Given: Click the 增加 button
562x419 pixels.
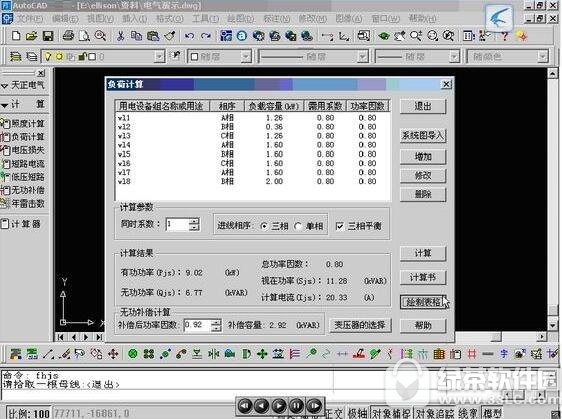Looking at the screenshot, I should [x=423, y=157].
